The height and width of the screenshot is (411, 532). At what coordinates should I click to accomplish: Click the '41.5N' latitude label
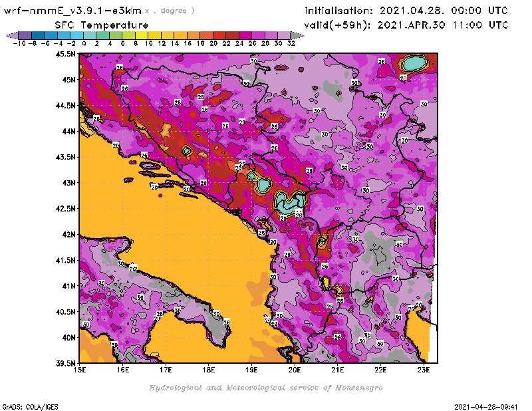66,260
